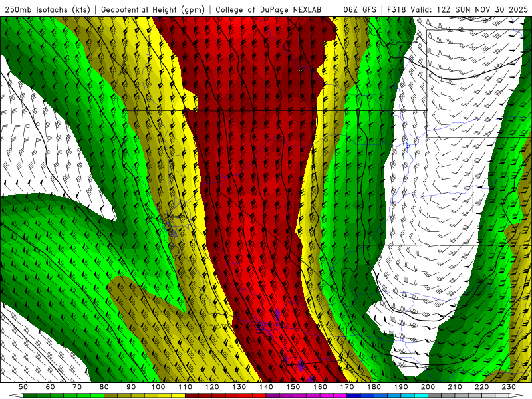Click the "250mb Isotachs (kts)" title text
The height and width of the screenshot is (399, 532).
click(x=47, y=10)
